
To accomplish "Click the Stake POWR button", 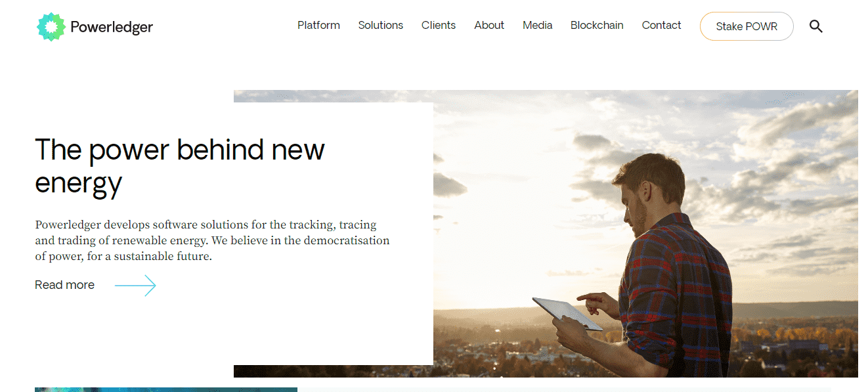I will (747, 26).
